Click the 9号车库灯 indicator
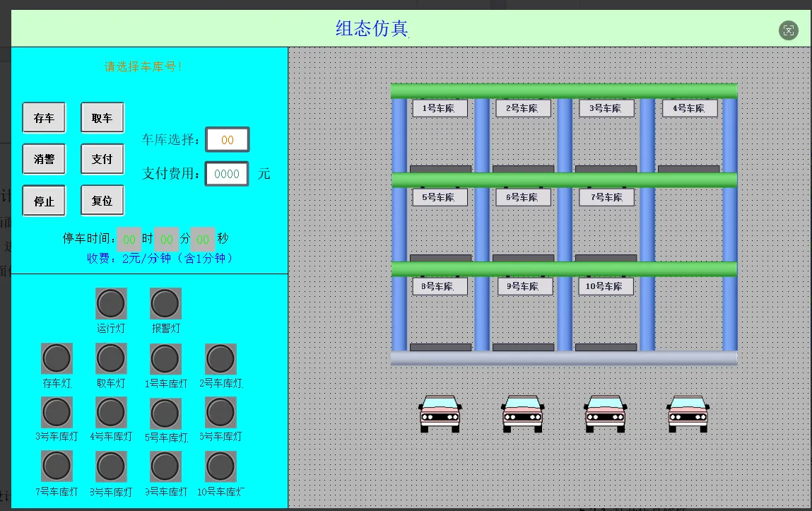 point(165,467)
